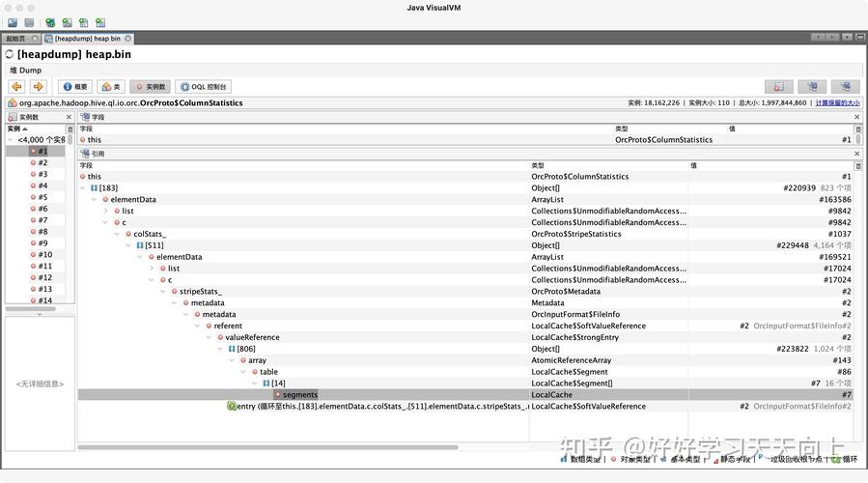Click the 计算保留的大小 link

837,103
